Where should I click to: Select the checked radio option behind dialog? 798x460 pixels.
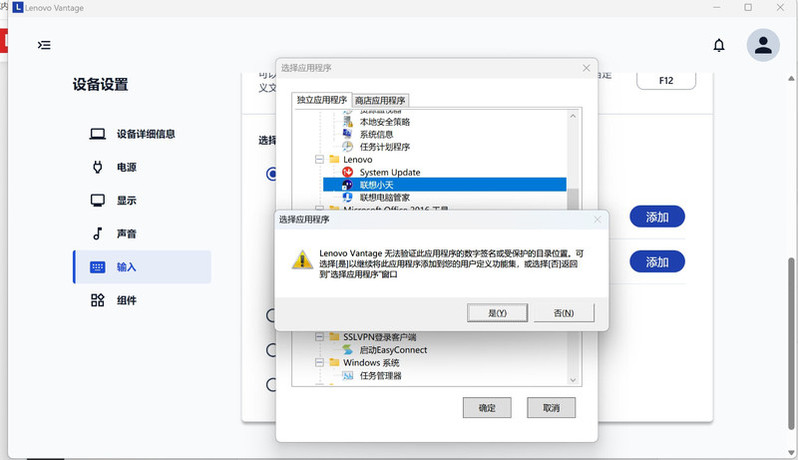(x=270, y=174)
